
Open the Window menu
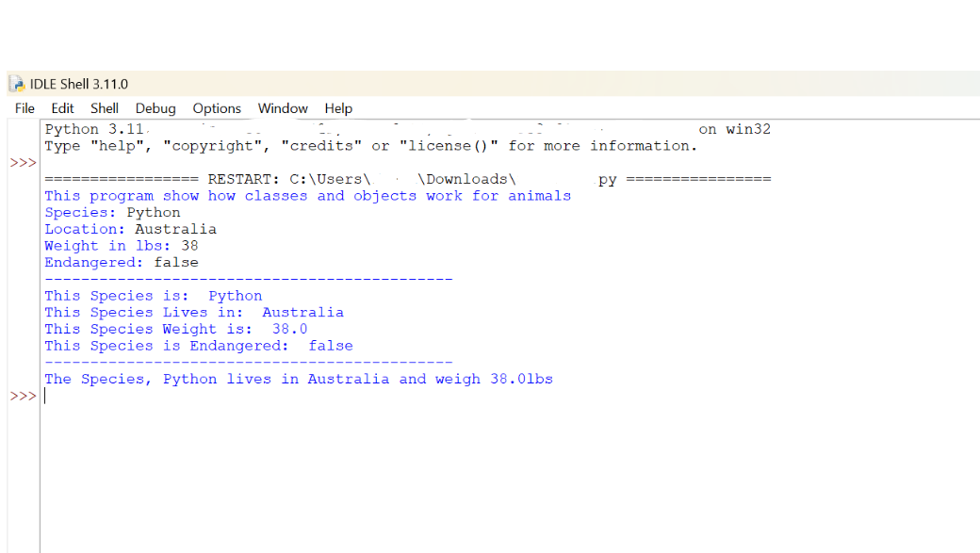tap(283, 108)
